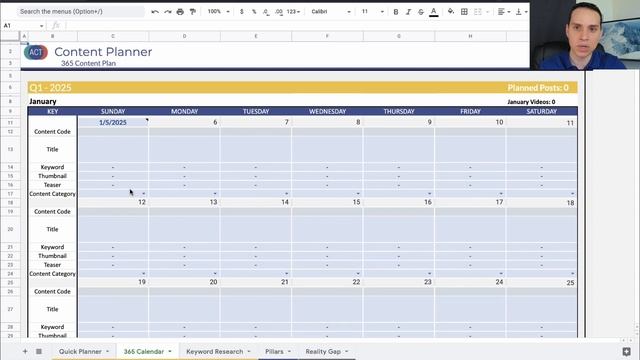Click the Title label in row 13
The width and height of the screenshot is (640, 360).
click(x=52, y=149)
